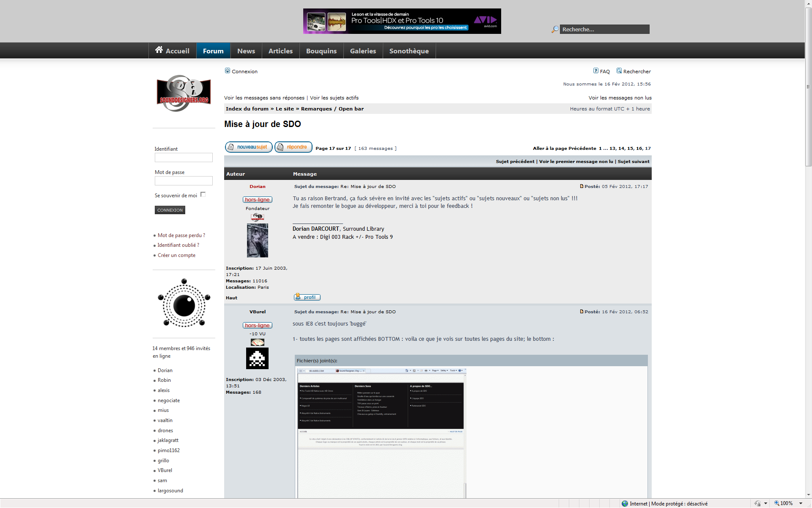The width and height of the screenshot is (812, 508).
Task: Click the Rechercher search icon
Action: 619,71
